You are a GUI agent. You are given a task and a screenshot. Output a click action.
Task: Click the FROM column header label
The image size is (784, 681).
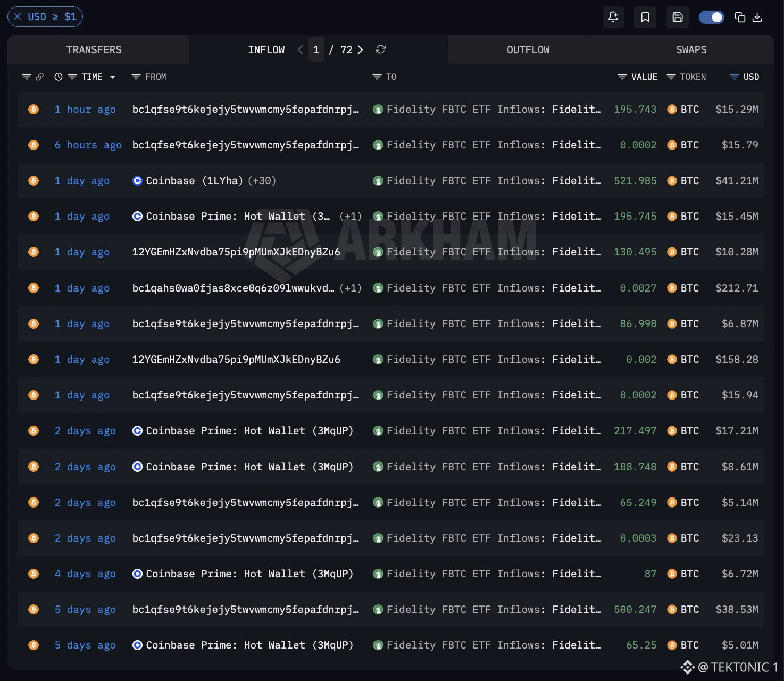pyautogui.click(x=156, y=77)
